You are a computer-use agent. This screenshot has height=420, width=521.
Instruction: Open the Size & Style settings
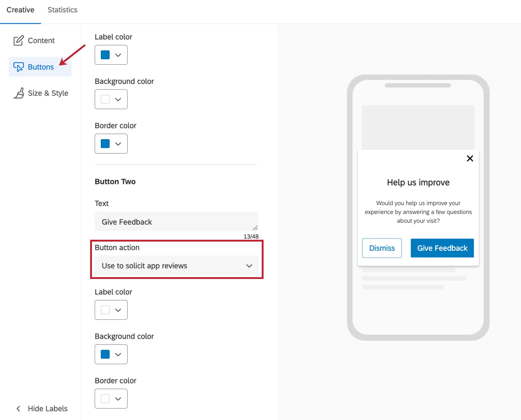tap(48, 93)
